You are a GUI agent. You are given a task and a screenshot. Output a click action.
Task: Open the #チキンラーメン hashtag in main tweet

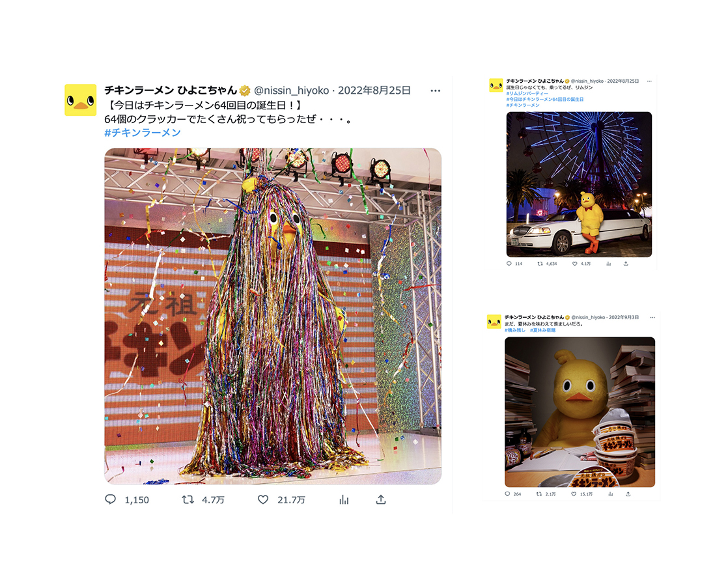[x=143, y=133]
